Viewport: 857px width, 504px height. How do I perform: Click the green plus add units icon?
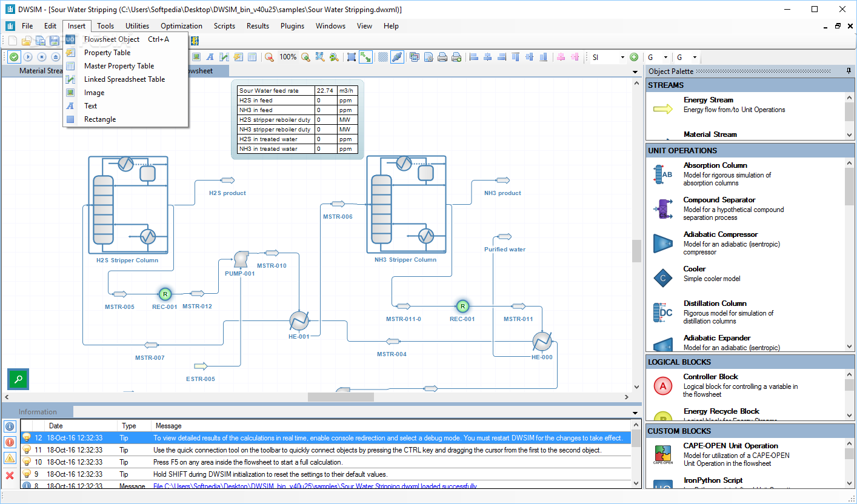[x=634, y=57]
